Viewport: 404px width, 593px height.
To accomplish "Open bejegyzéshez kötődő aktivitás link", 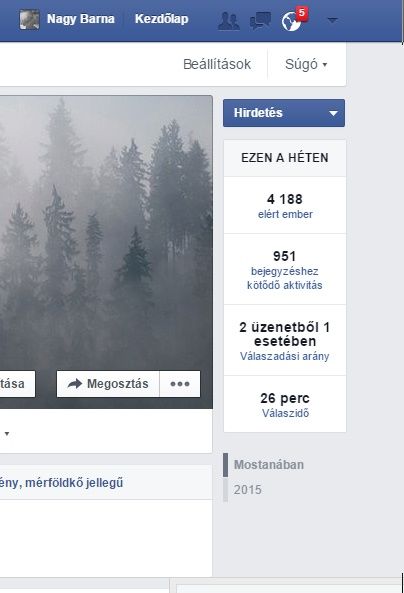I will coord(284,278).
